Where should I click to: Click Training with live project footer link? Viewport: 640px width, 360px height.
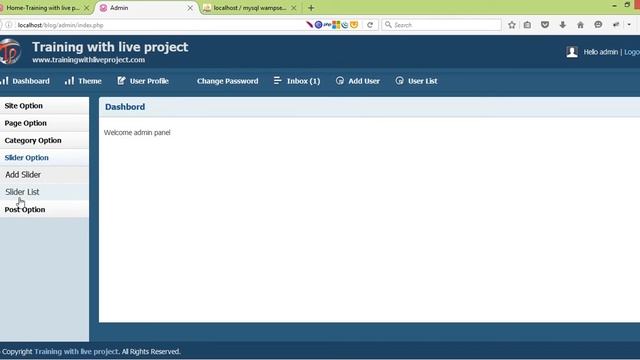tap(76, 351)
